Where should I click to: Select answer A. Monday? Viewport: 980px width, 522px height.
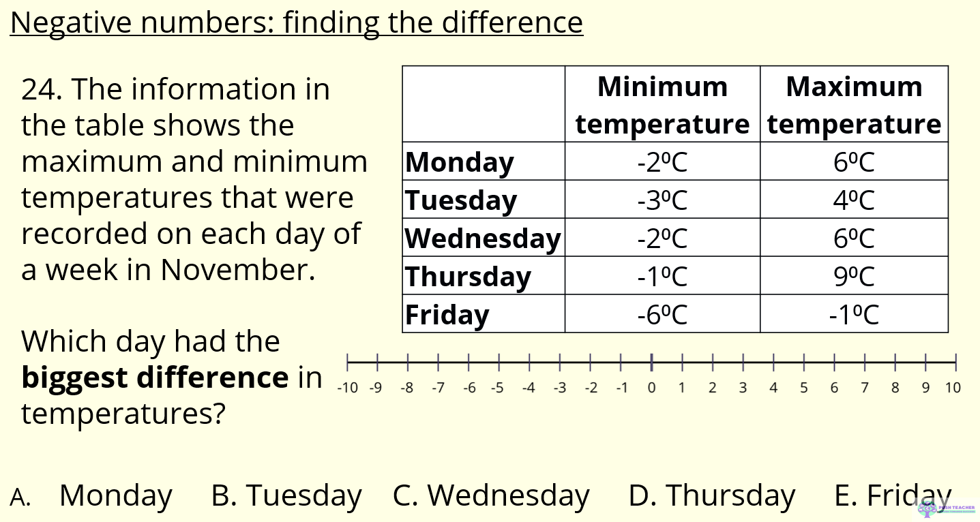point(91,496)
